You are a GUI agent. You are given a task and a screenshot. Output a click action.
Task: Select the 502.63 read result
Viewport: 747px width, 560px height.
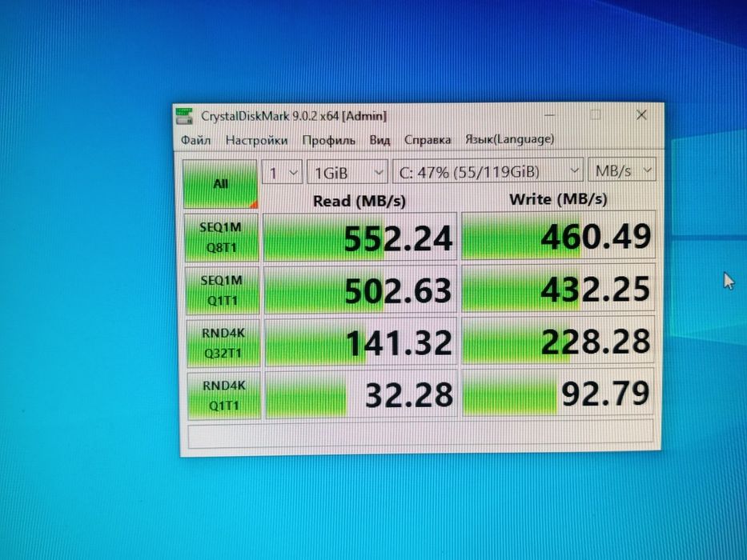[x=360, y=289]
